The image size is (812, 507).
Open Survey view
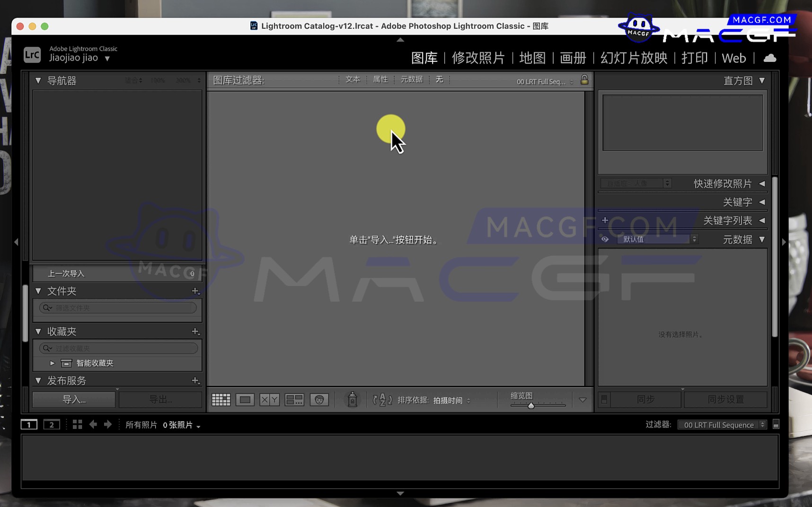(294, 400)
